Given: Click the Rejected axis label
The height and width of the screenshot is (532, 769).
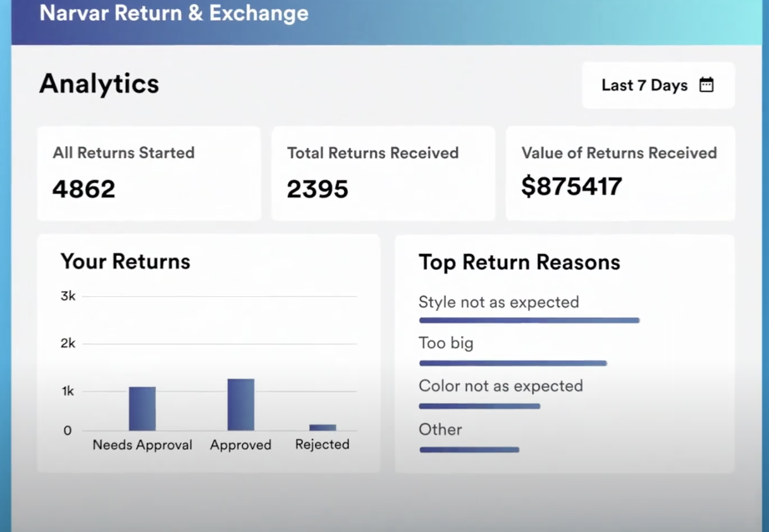Looking at the screenshot, I should point(323,444).
